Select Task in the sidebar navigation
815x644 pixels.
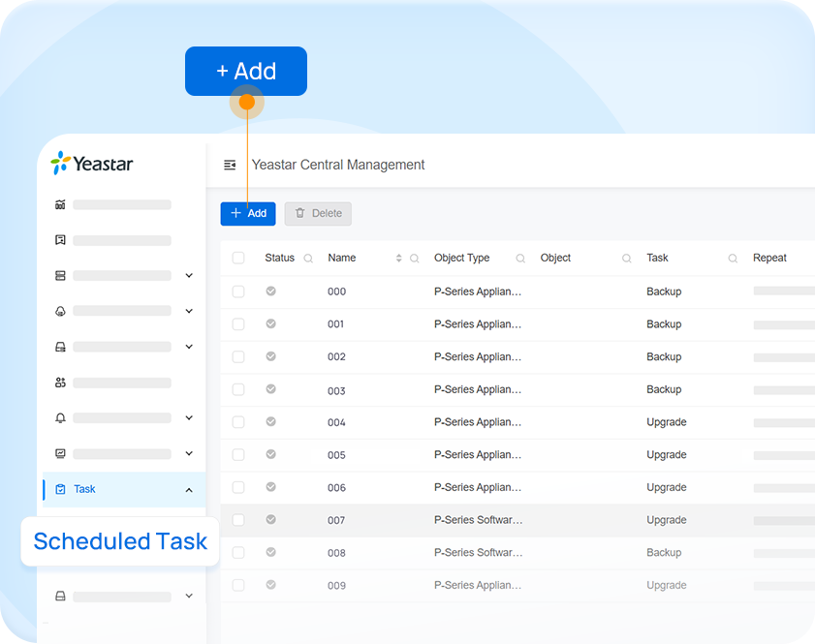pyautogui.click(x=82, y=489)
